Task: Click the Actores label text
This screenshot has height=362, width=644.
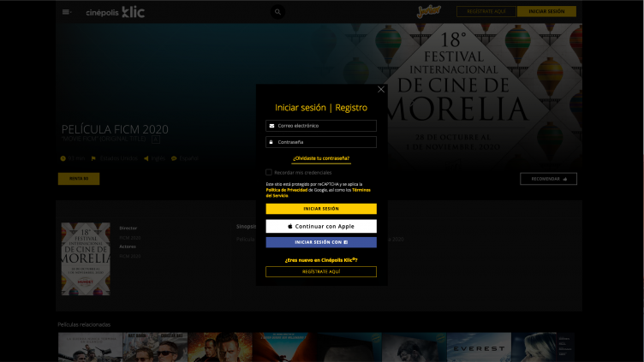Action: coord(128,246)
